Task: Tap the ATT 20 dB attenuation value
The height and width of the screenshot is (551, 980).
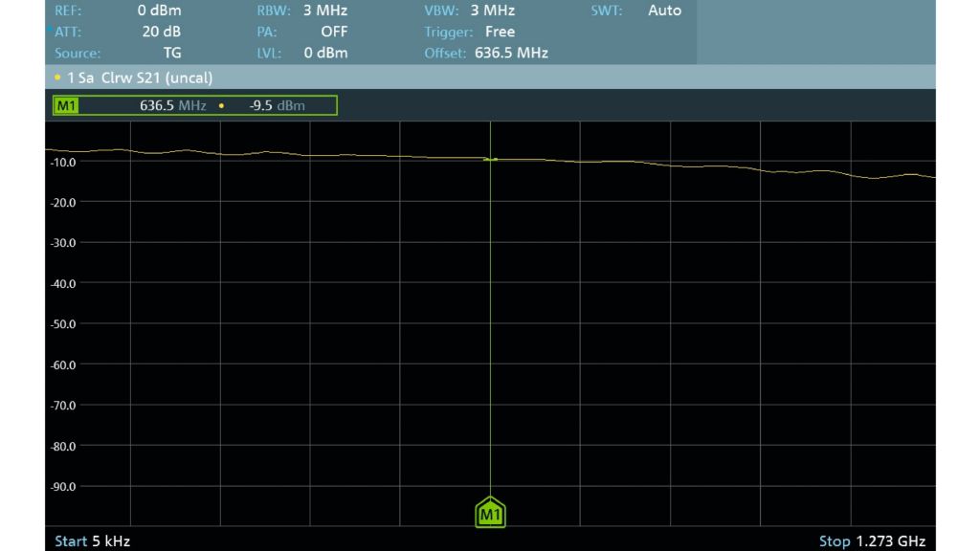Action: point(161,32)
